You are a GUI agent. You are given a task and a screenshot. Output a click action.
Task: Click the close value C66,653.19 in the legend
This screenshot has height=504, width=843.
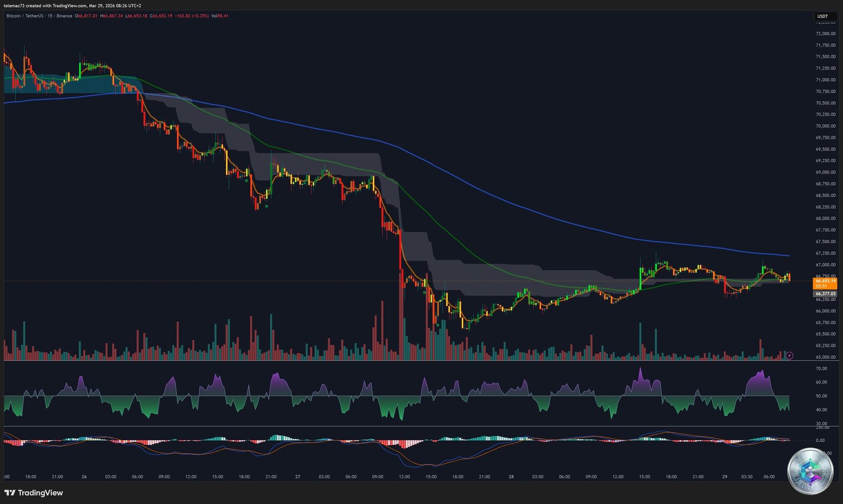[161, 16]
